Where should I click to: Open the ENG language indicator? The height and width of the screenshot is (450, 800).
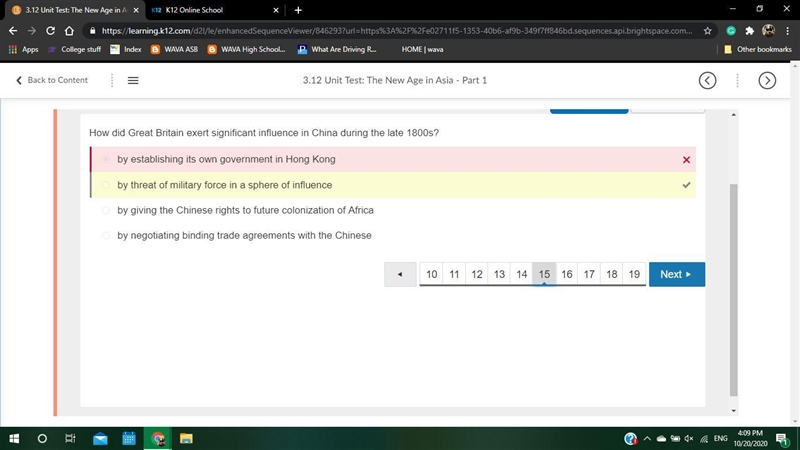(x=720, y=439)
